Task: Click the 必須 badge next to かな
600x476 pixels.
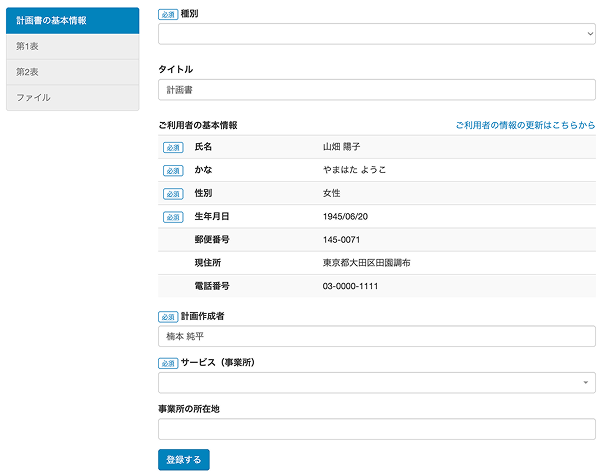Action: (173, 170)
